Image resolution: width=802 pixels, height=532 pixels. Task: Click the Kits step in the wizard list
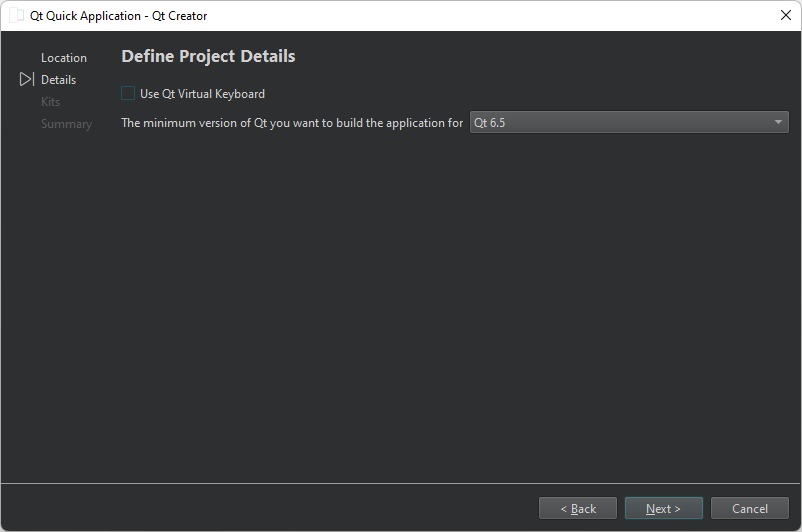click(x=51, y=102)
